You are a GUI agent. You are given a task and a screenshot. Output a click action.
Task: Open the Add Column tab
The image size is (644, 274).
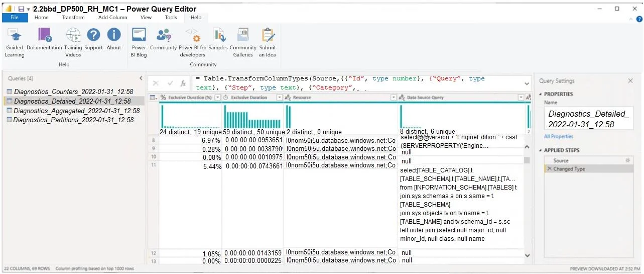point(113,17)
